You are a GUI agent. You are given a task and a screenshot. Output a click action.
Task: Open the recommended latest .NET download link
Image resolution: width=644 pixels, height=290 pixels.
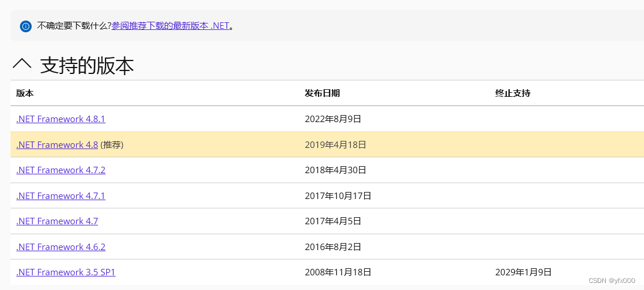click(170, 26)
